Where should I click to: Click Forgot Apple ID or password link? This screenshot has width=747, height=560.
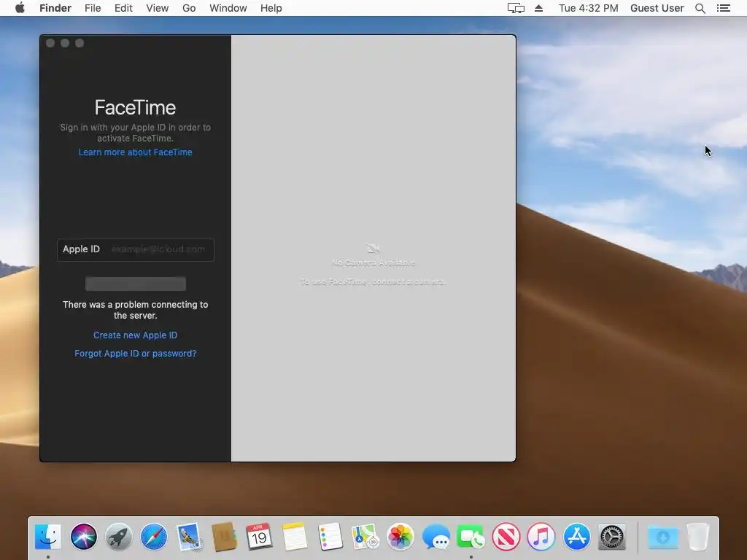coord(135,354)
